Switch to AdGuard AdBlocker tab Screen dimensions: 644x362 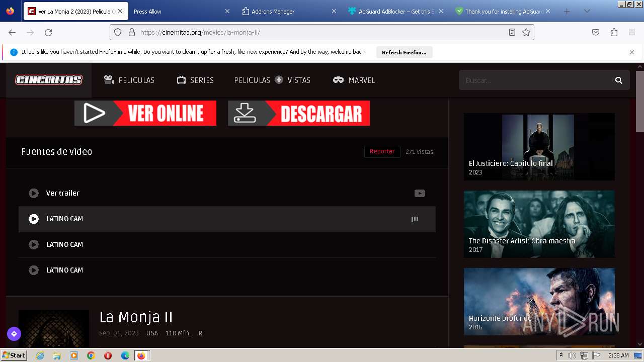(396, 11)
